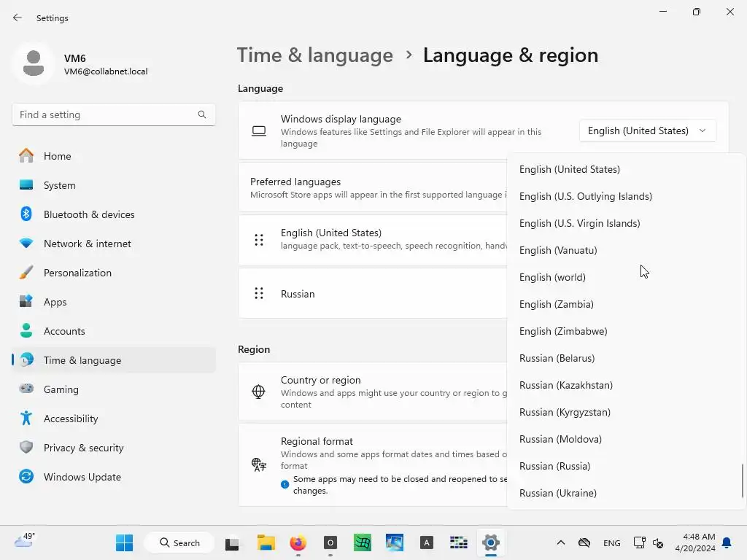Choose Russian (Russia) entry
Viewport: 747px width, 560px height.
(x=626, y=466)
